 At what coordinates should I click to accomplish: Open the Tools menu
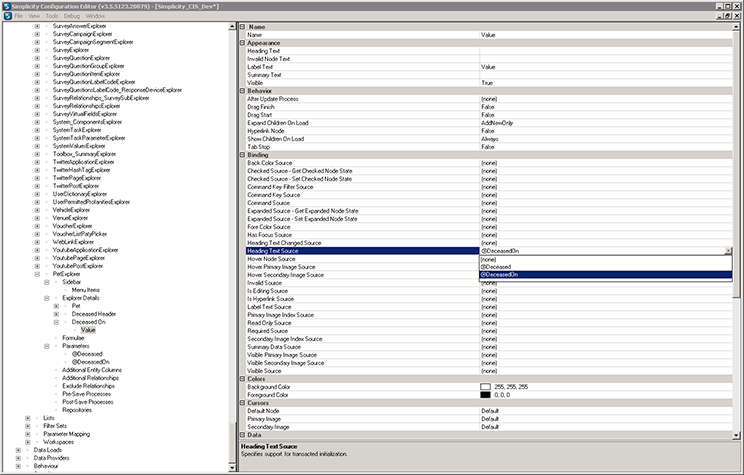52,16
